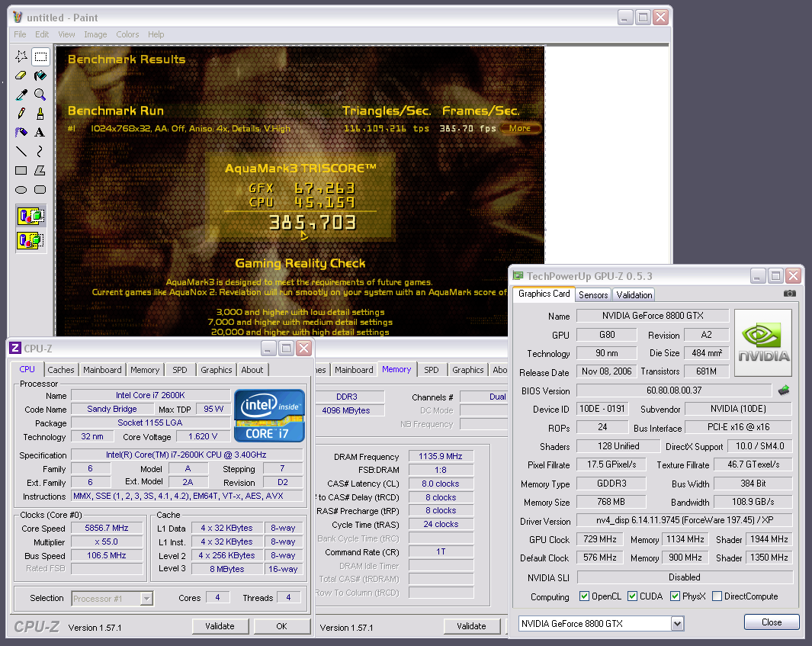Click the Core Speed value 5856.7 MHz

[107, 528]
